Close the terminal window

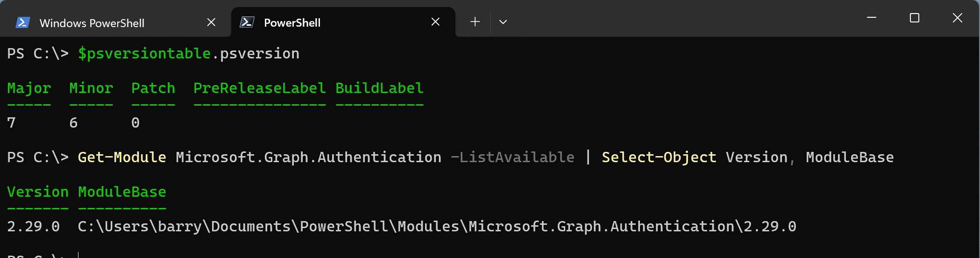click(x=958, y=18)
